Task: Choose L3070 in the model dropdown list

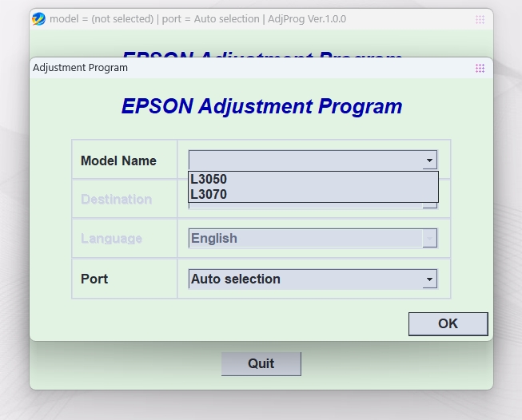Action: [313, 194]
